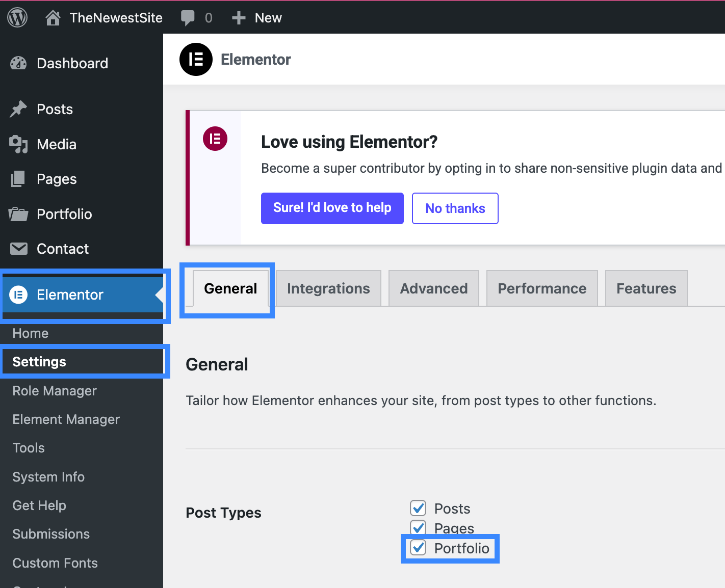This screenshot has height=588, width=725.
Task: Toggle the Portfolio post type checkbox
Action: click(418, 548)
